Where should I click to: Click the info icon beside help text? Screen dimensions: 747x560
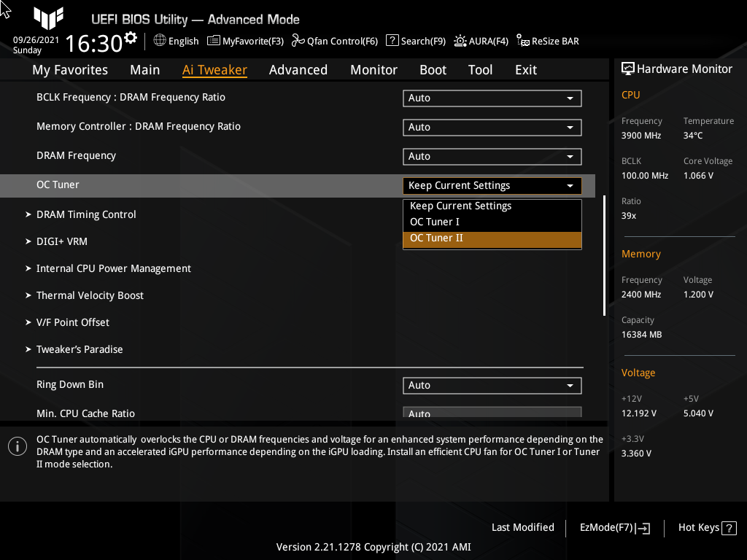pos(18,446)
